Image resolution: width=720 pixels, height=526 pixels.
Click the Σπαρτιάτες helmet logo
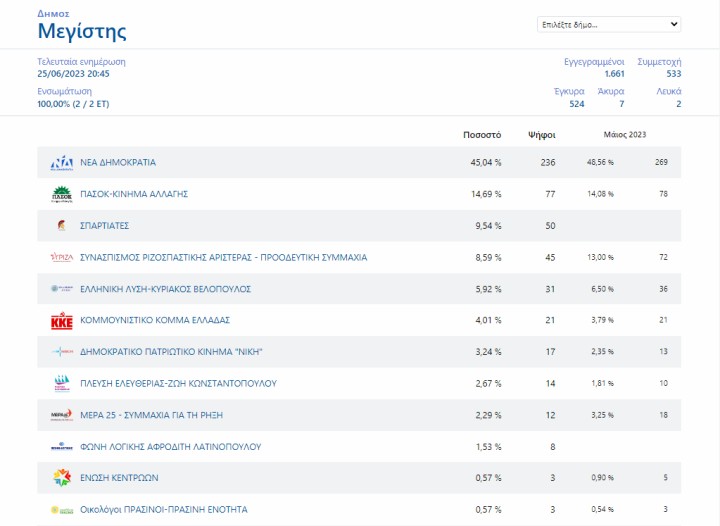coord(62,226)
